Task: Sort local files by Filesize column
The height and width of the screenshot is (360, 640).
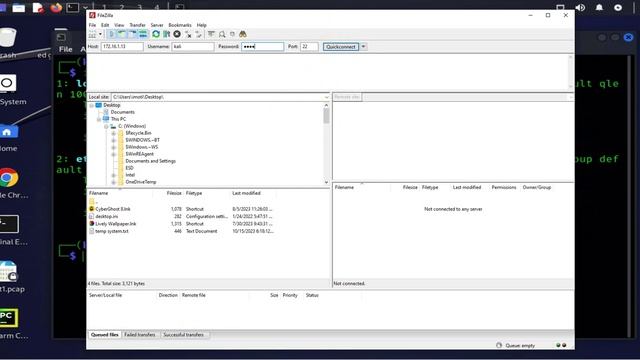Action: [x=174, y=193]
